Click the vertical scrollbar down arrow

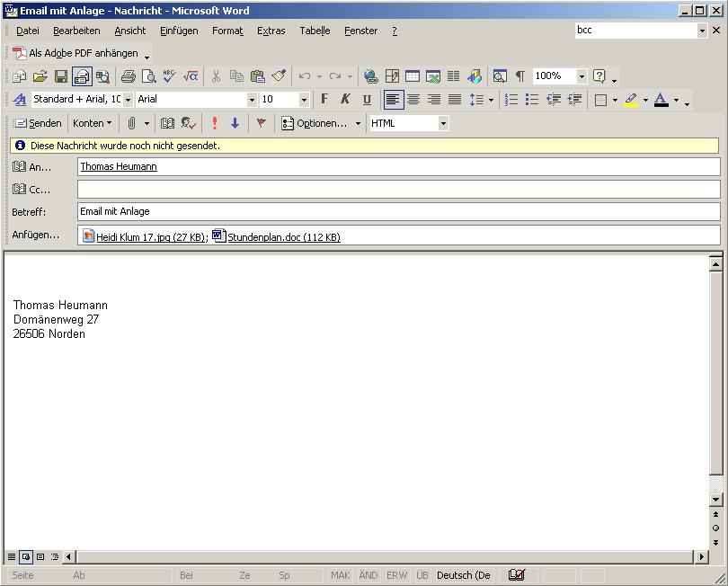(x=715, y=500)
